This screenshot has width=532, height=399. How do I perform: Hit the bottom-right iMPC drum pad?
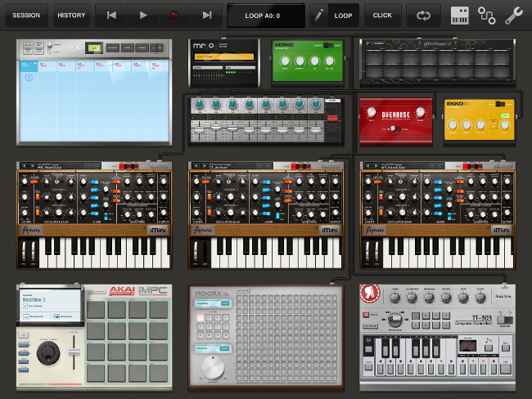coord(159,373)
